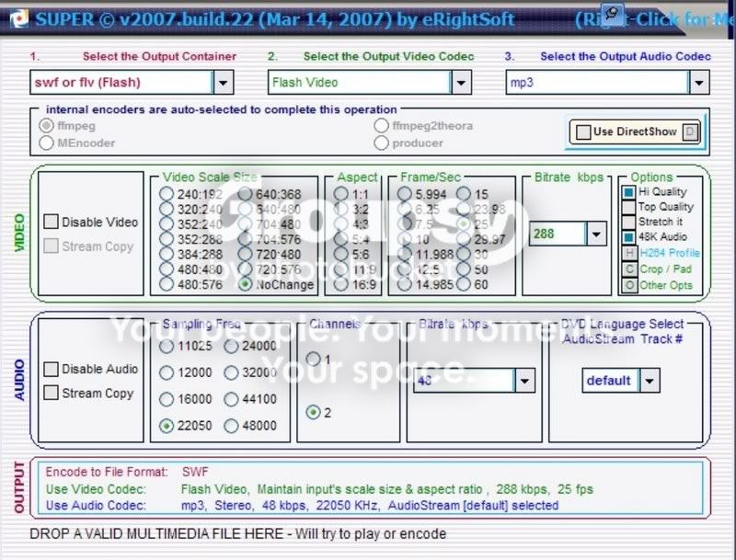Toggle the Hi Quality option
Image resolution: width=736 pixels, height=560 pixels.
[x=628, y=192]
